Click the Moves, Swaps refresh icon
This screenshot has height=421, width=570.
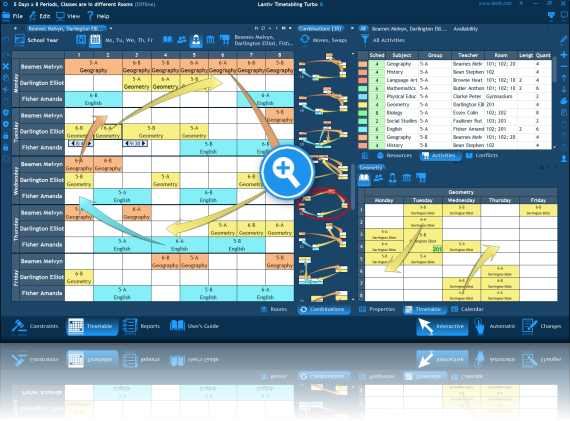point(305,40)
